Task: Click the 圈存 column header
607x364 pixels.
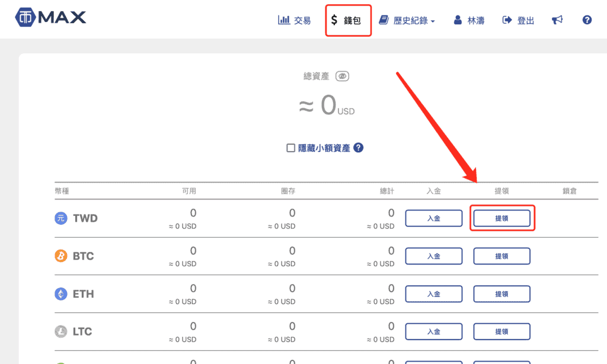Action: [x=288, y=191]
